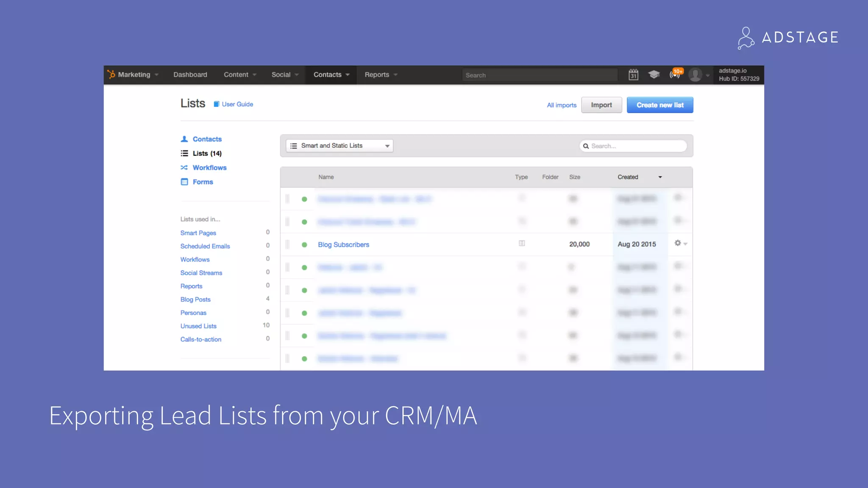Image resolution: width=868 pixels, height=488 pixels.
Task: Click the lists Search... field
Action: 633,146
